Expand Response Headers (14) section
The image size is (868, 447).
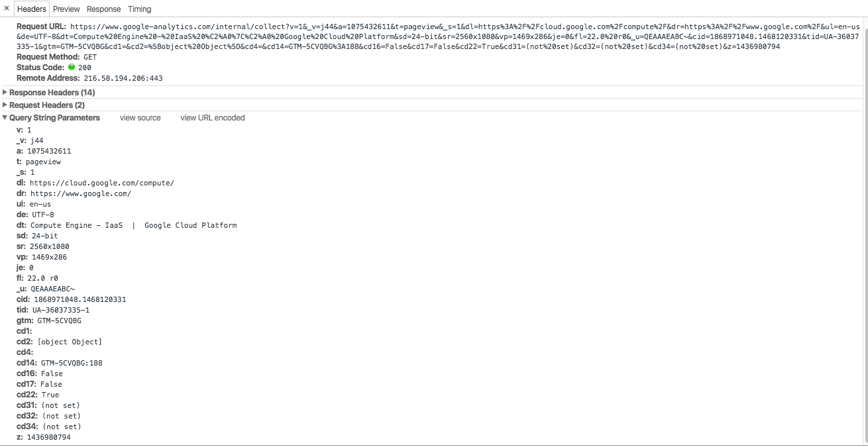pos(52,92)
